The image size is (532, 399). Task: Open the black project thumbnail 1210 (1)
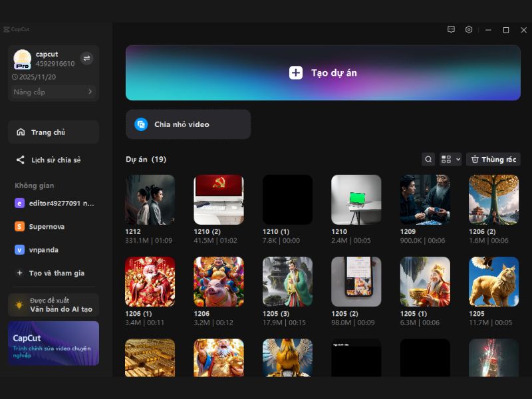tap(287, 199)
